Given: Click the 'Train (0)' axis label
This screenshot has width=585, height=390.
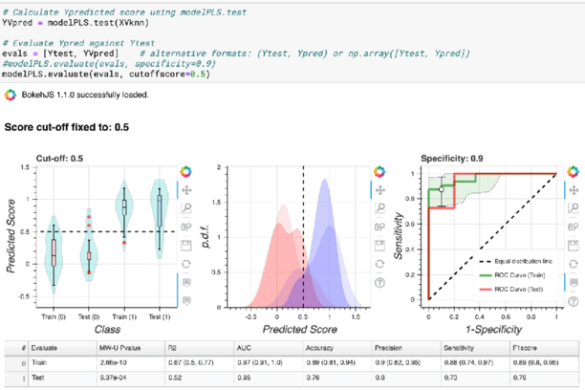Looking at the screenshot, I should [53, 317].
